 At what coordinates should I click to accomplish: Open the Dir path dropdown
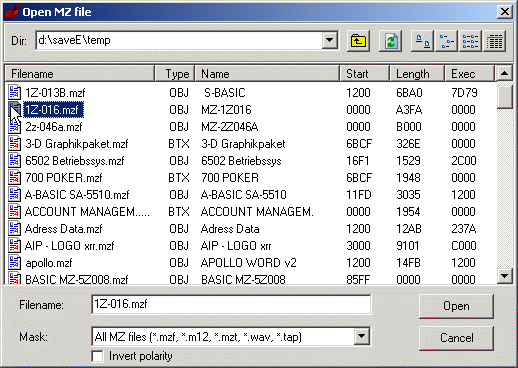[x=329, y=41]
